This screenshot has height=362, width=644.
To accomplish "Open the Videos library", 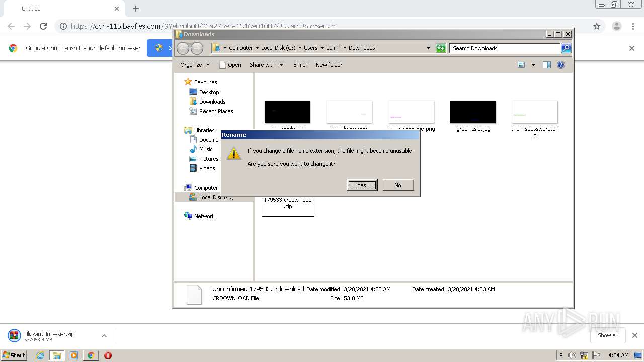I will (207, 168).
